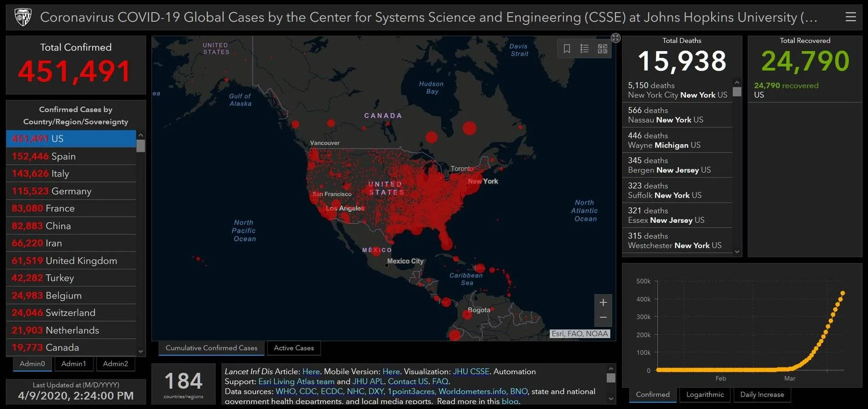Select Spain in the country list
868x409 pixels.
click(x=71, y=156)
